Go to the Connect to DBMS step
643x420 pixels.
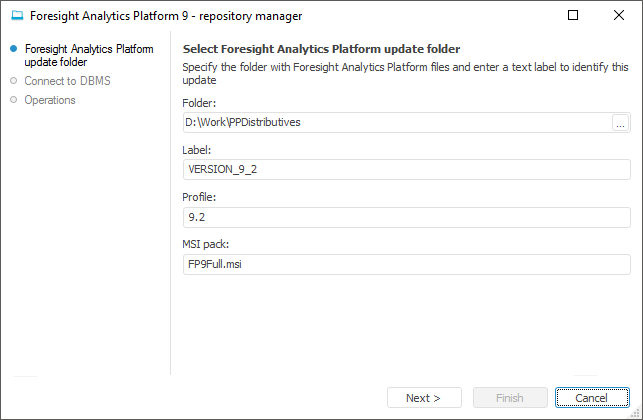[67, 81]
